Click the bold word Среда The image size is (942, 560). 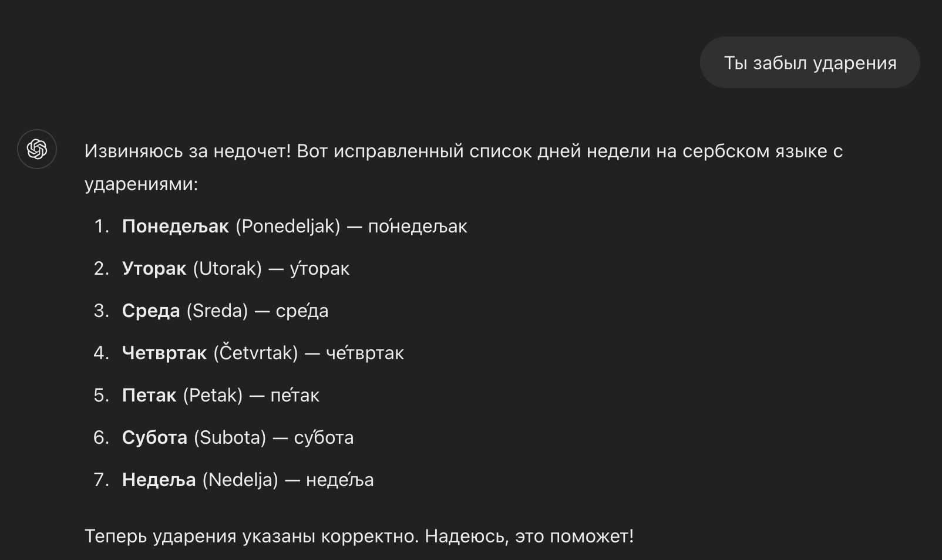coord(151,311)
